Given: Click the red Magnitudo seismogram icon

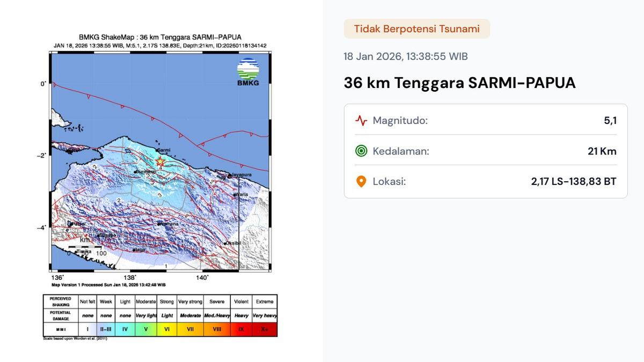Looking at the screenshot, I should pos(360,121).
